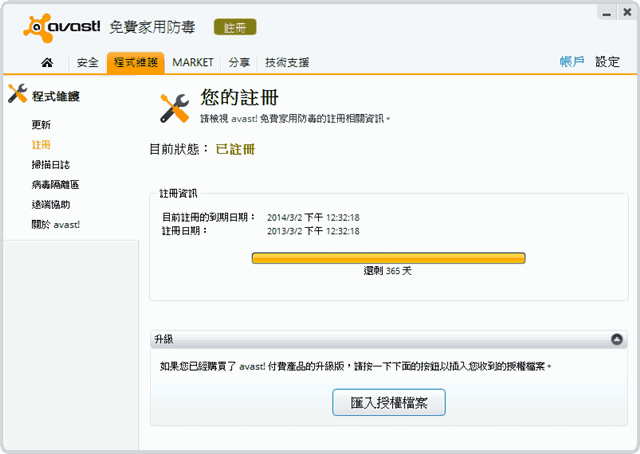Click the 還剩 365 天 text
This screenshot has width=640, height=454.
coord(388,271)
